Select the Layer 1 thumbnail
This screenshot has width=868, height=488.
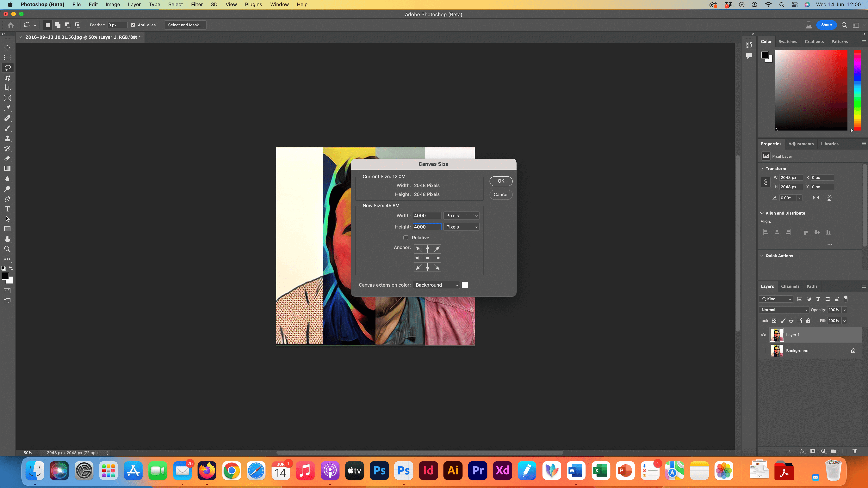point(777,335)
